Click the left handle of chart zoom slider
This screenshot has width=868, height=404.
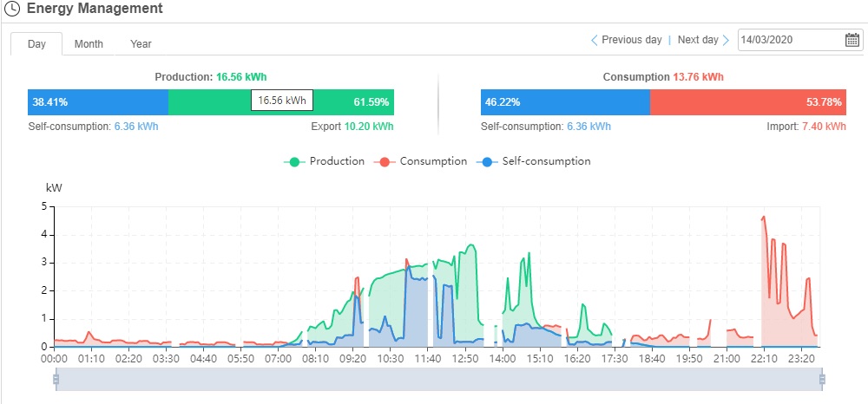(x=56, y=379)
